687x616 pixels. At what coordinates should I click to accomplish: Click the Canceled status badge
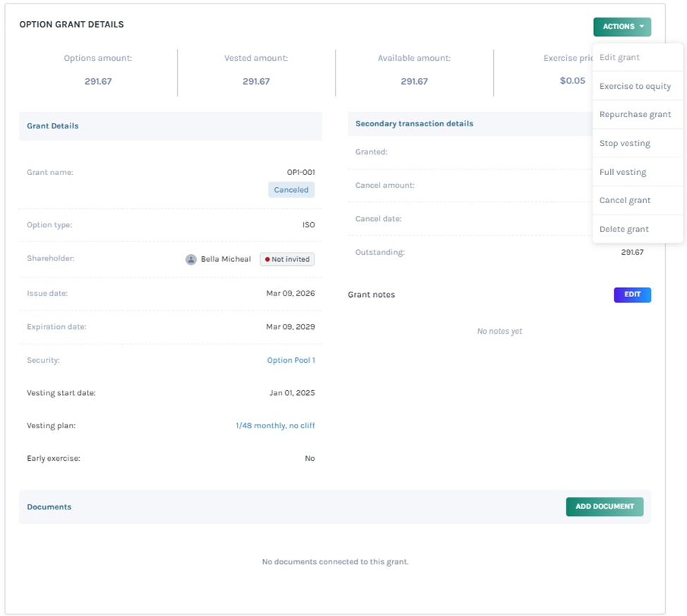tap(291, 190)
